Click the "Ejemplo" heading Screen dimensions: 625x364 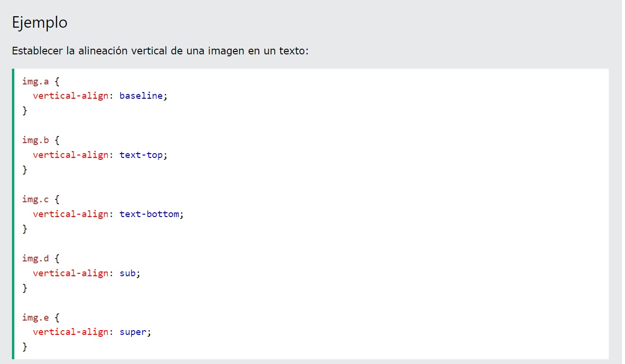click(40, 22)
